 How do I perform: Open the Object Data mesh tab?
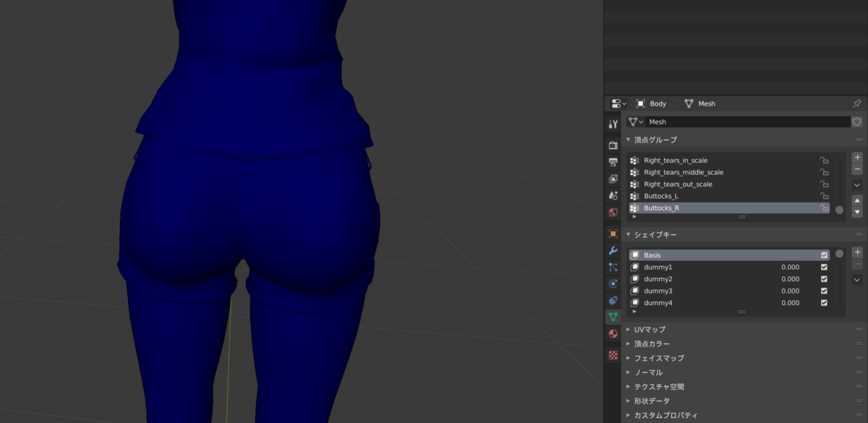coord(613,317)
